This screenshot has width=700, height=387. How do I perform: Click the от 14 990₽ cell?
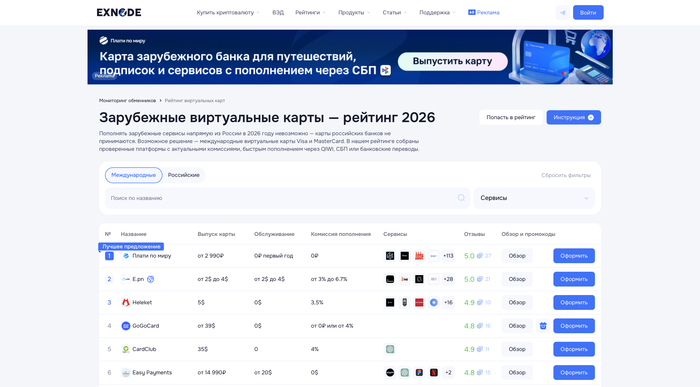tap(212, 372)
